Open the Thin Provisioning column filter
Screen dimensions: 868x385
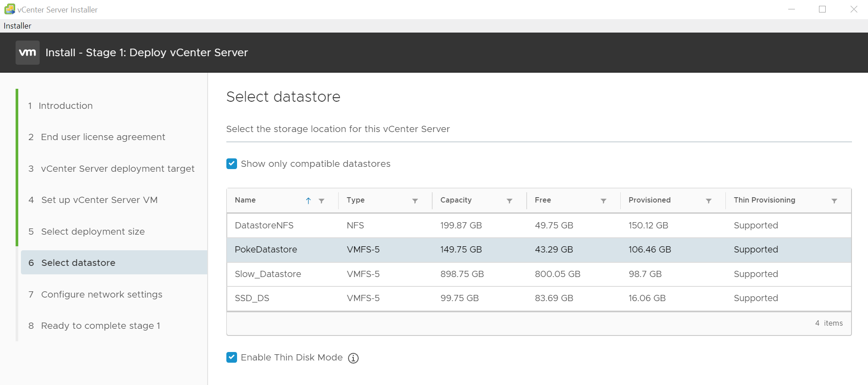pyautogui.click(x=834, y=201)
